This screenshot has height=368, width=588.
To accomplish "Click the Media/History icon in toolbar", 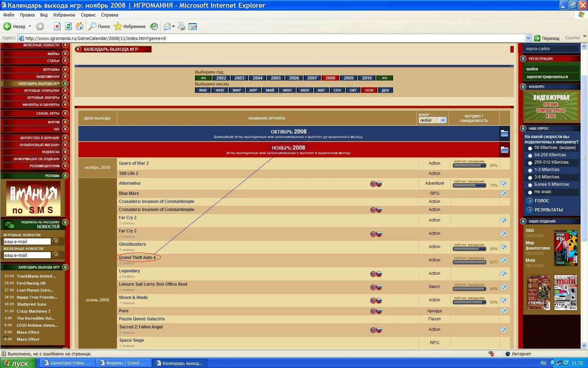I will [154, 26].
